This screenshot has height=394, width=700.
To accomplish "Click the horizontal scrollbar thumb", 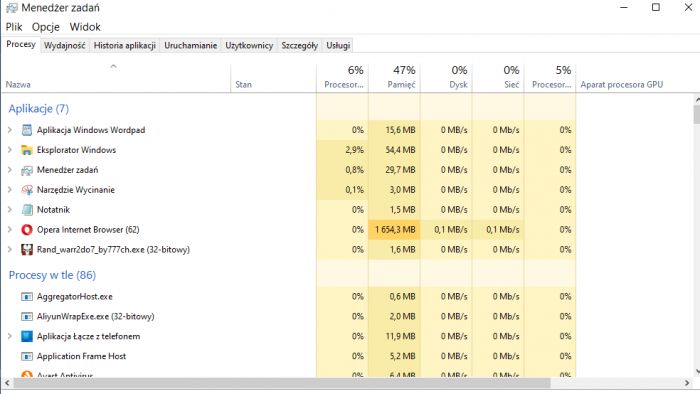I will pos(282,383).
